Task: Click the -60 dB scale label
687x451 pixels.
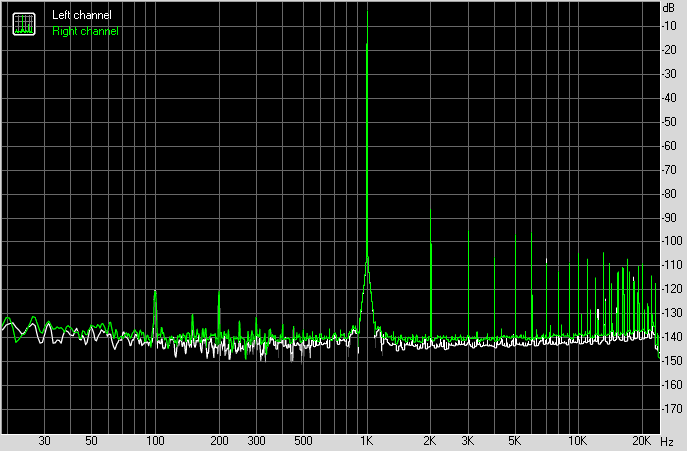Action: coord(669,146)
